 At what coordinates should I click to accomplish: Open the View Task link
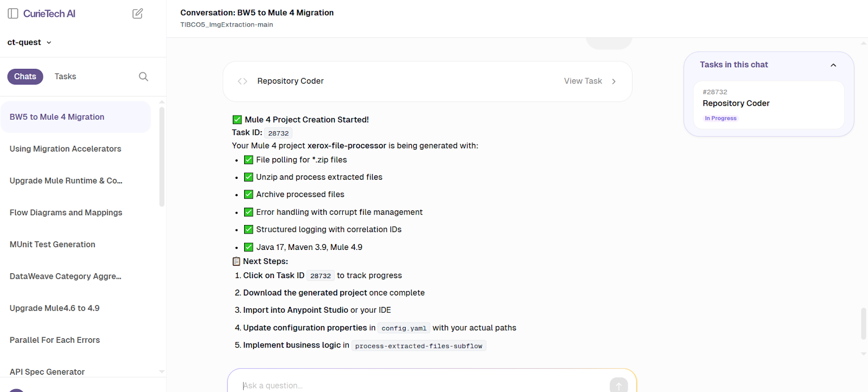(583, 81)
